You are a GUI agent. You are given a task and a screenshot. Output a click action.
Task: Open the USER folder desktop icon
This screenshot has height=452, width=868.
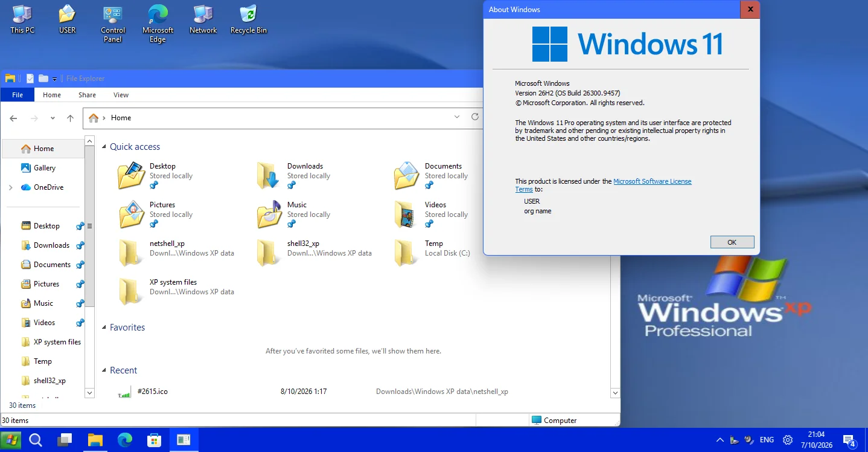67,19
